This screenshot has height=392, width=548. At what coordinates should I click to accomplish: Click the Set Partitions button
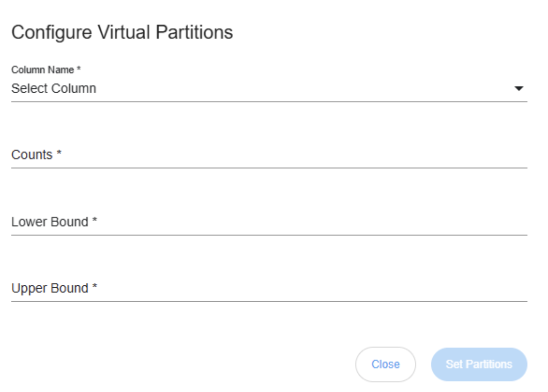click(x=479, y=364)
